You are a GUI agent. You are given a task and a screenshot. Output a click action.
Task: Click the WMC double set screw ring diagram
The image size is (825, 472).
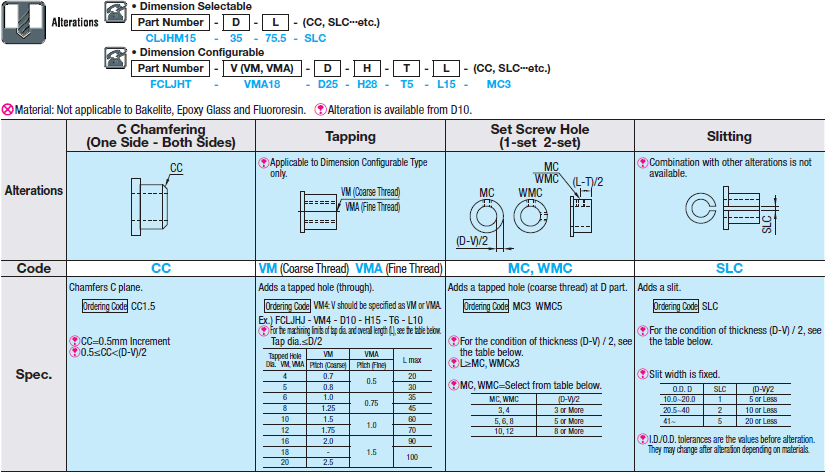point(530,216)
